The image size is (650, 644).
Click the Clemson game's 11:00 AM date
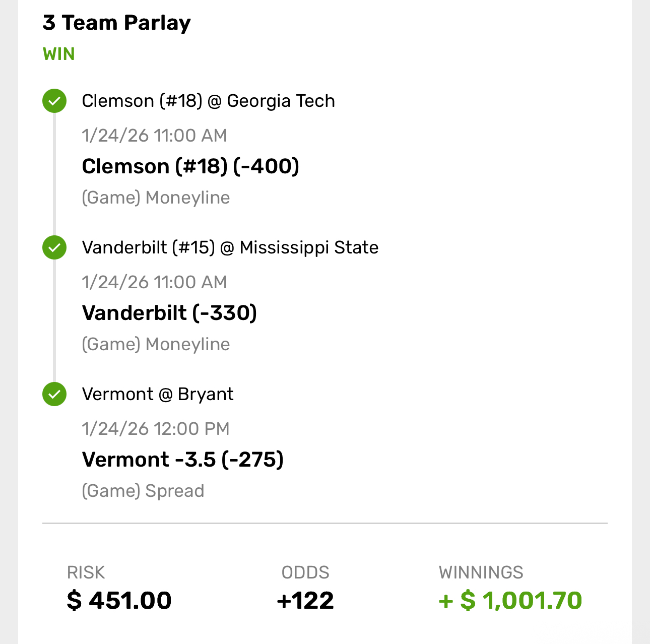pos(154,136)
